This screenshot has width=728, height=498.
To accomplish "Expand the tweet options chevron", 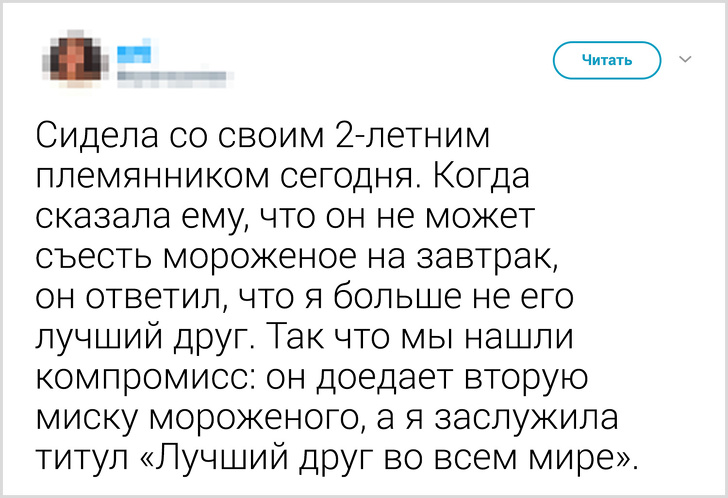I will point(686,60).
